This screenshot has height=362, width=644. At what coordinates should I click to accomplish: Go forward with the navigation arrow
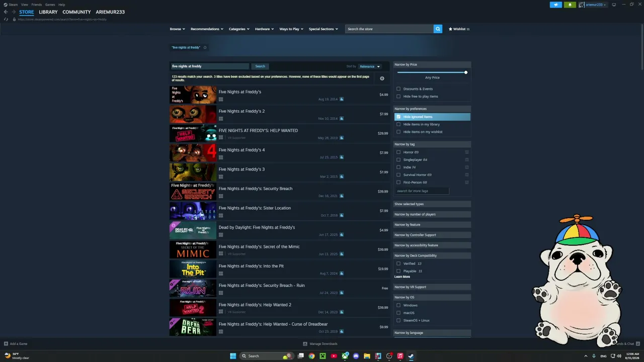tap(13, 12)
